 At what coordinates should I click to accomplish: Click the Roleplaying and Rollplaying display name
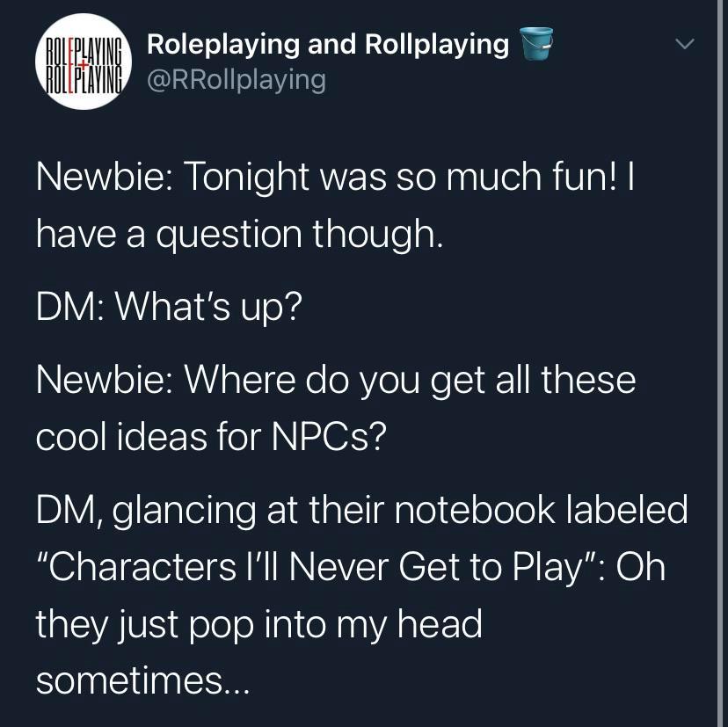(x=325, y=45)
